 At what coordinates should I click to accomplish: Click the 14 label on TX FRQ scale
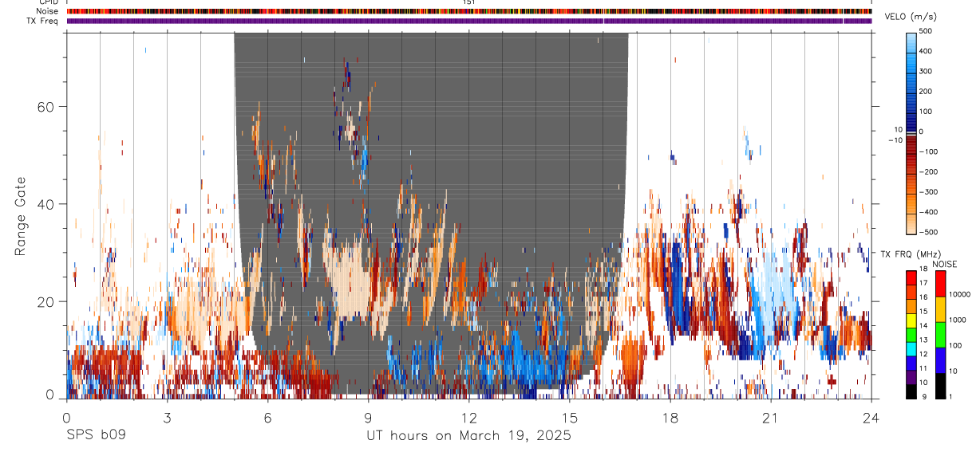(925, 326)
